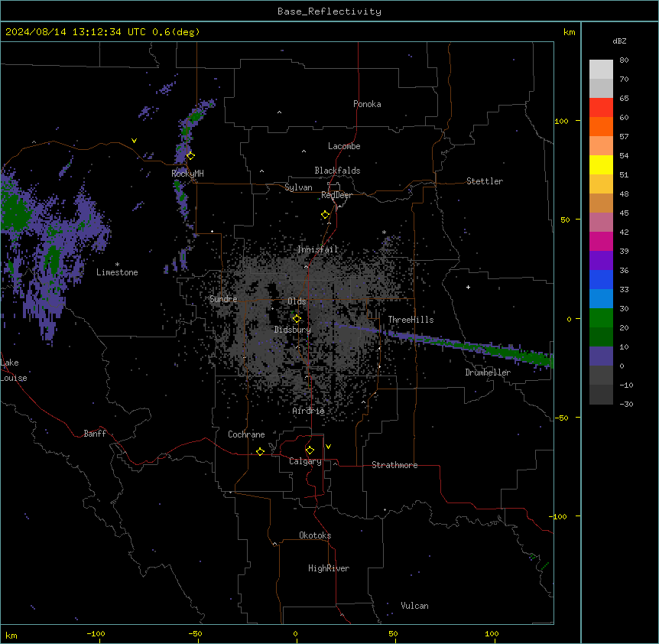Image resolution: width=659 pixels, height=644 pixels.
Task: Click the Limestone label
Action: [117, 272]
